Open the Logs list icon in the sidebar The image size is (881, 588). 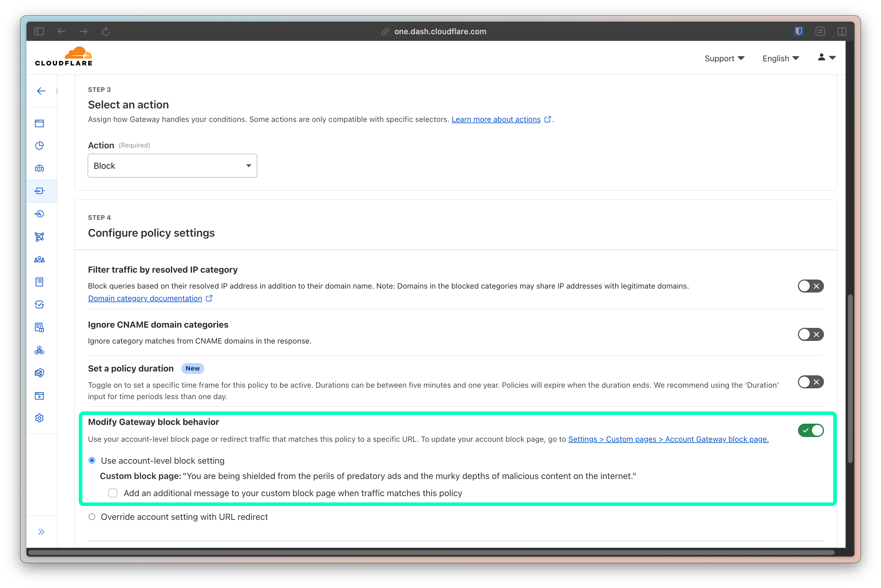[x=39, y=282]
